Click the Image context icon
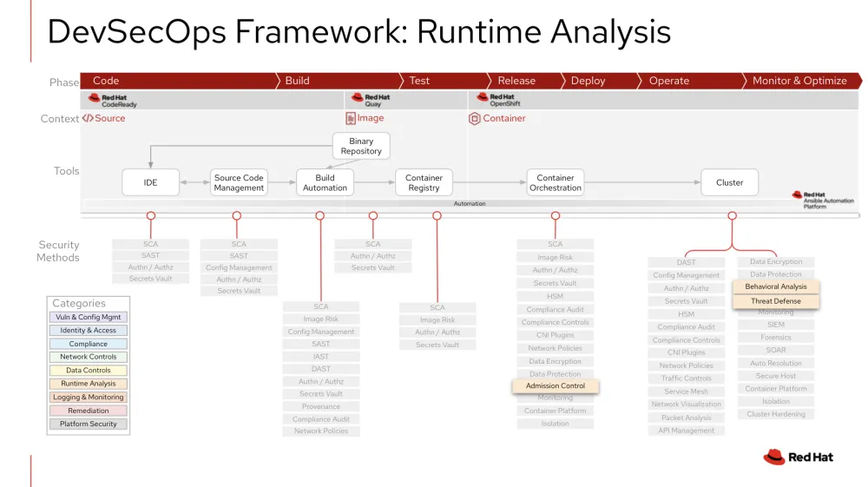Screen dimensions: 868x487 coord(351,118)
